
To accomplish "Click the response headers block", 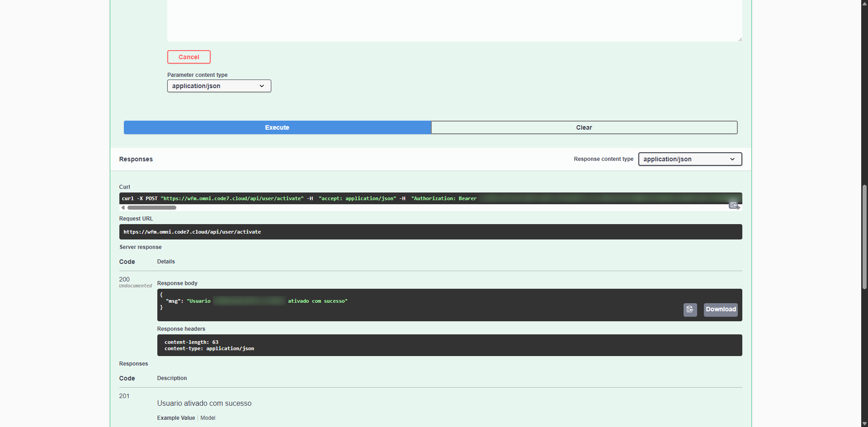I will 449,345.
